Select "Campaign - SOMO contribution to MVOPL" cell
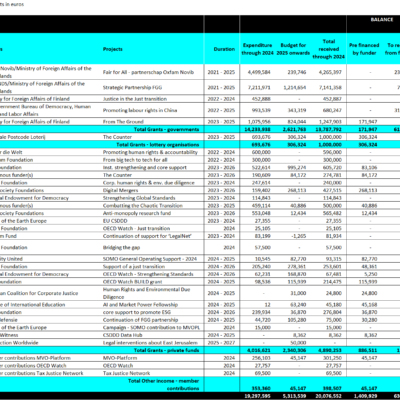Viewport: 400px width, 400px height. coord(151,328)
